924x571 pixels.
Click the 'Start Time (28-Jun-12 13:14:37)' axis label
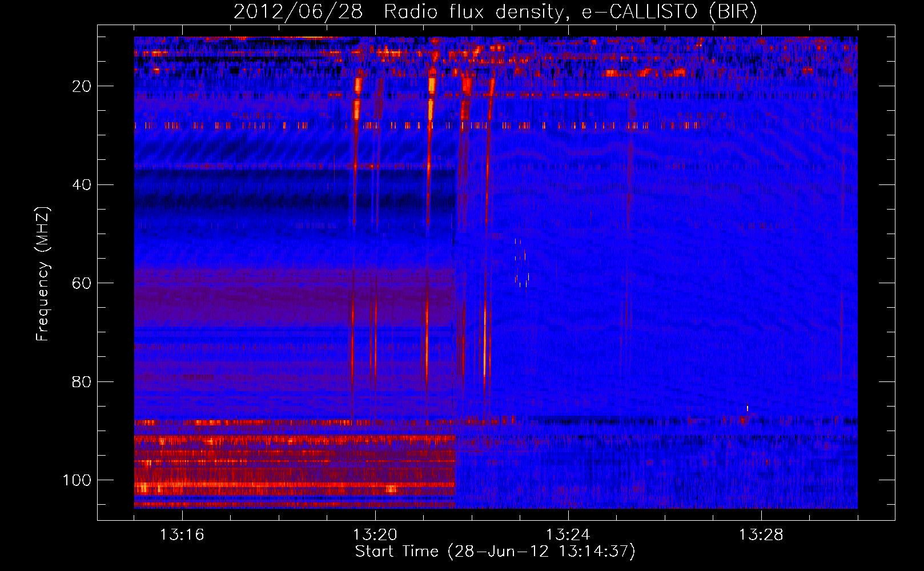495,552
